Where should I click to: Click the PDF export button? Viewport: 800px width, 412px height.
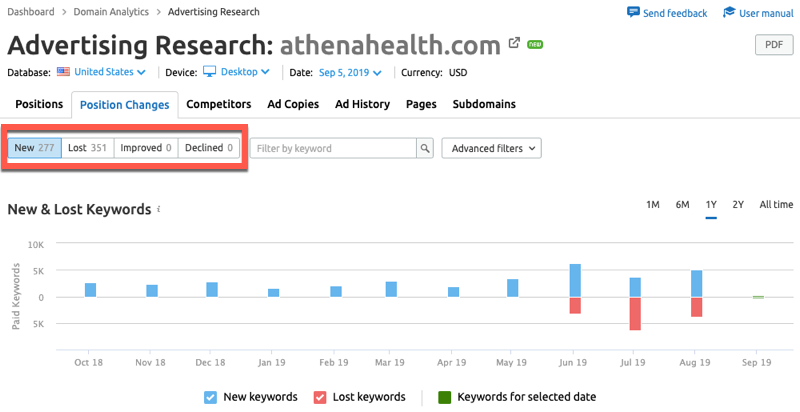click(x=773, y=44)
